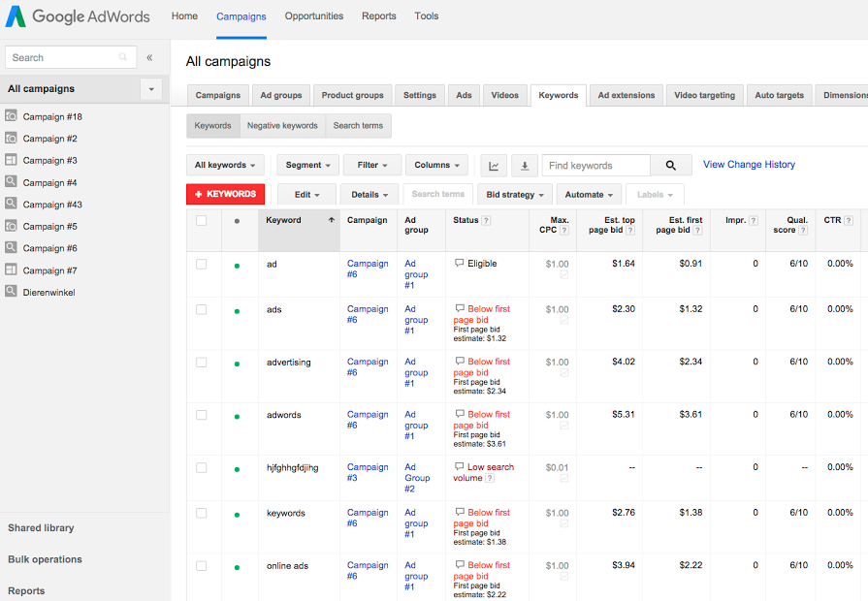Viewport: 868px width, 601px height.
Task: Click the Campaign #18 display-network icon
Action: tap(11, 115)
